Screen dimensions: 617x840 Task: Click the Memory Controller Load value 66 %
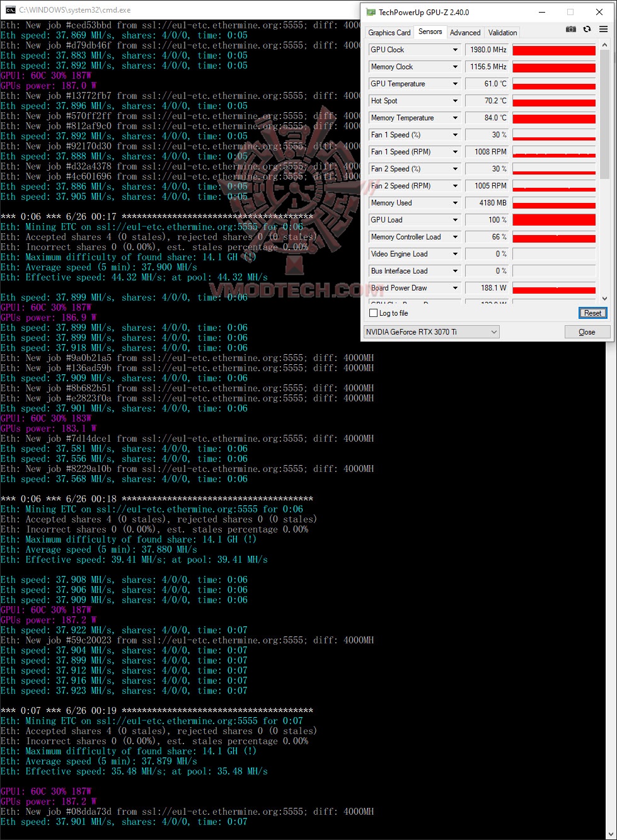tap(488, 237)
